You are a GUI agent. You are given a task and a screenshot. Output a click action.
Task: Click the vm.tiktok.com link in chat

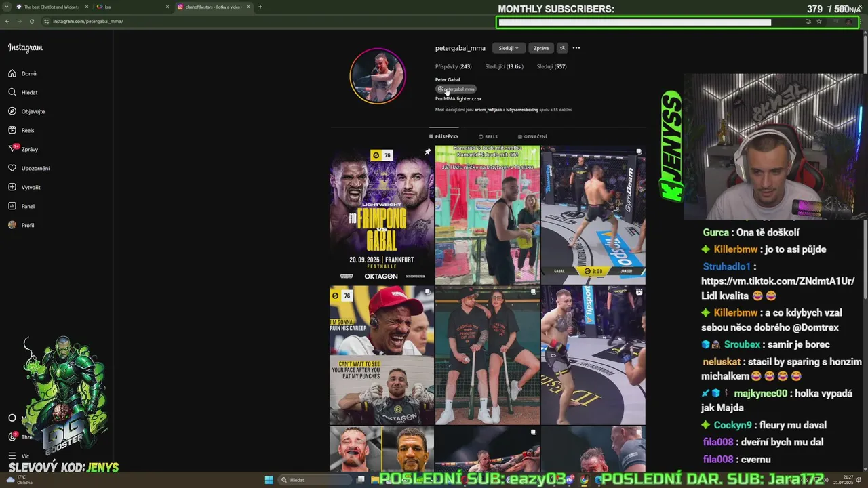coord(778,281)
